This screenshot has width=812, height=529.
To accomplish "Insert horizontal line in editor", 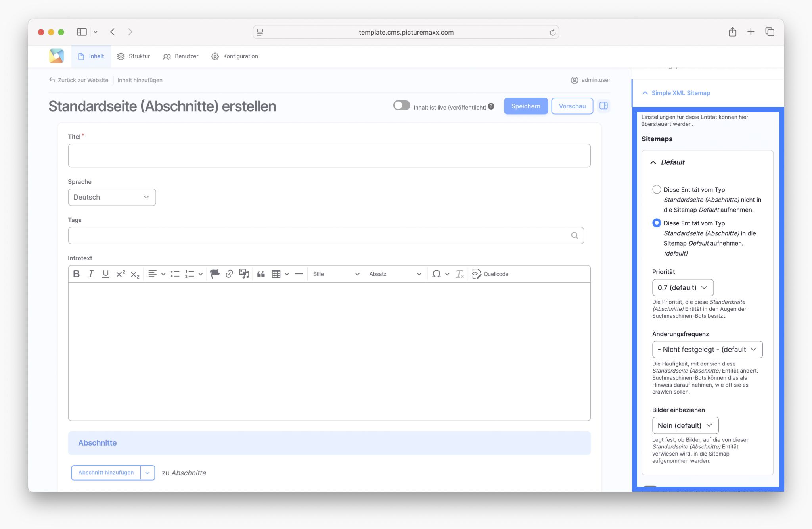I will (x=299, y=274).
